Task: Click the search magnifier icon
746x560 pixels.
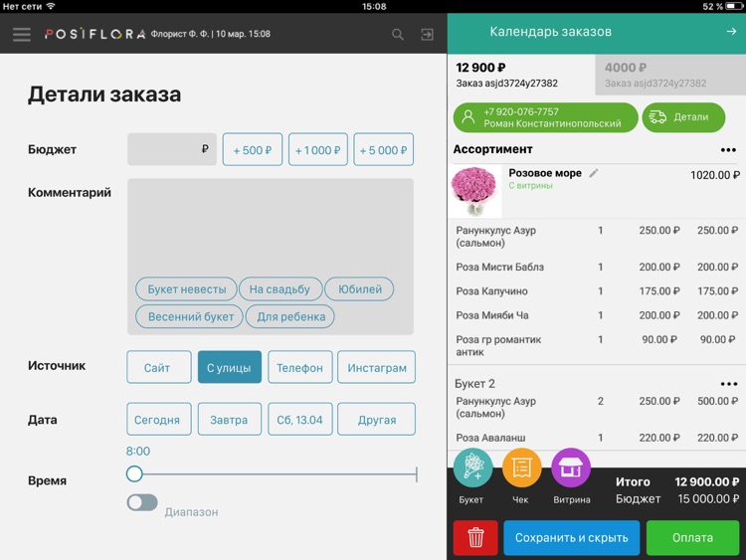Action: (x=397, y=34)
